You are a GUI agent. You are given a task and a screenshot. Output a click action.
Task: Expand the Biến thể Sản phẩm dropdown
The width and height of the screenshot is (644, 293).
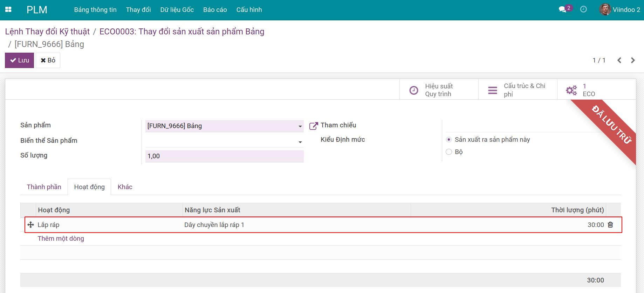(x=300, y=142)
